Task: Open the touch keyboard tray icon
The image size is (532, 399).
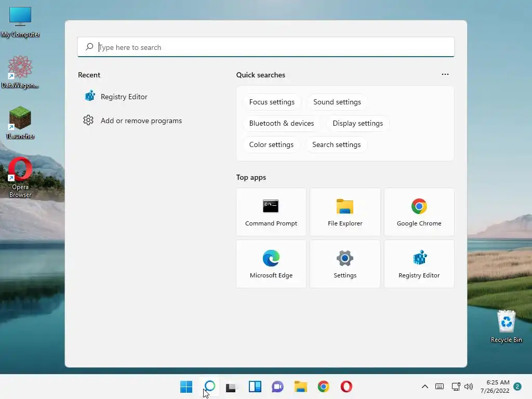Action: (x=440, y=386)
